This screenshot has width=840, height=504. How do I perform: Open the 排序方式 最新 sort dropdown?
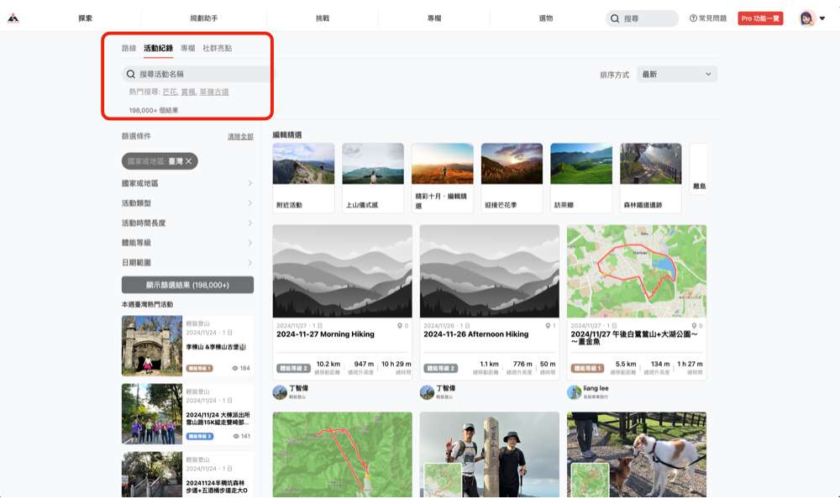coord(676,75)
